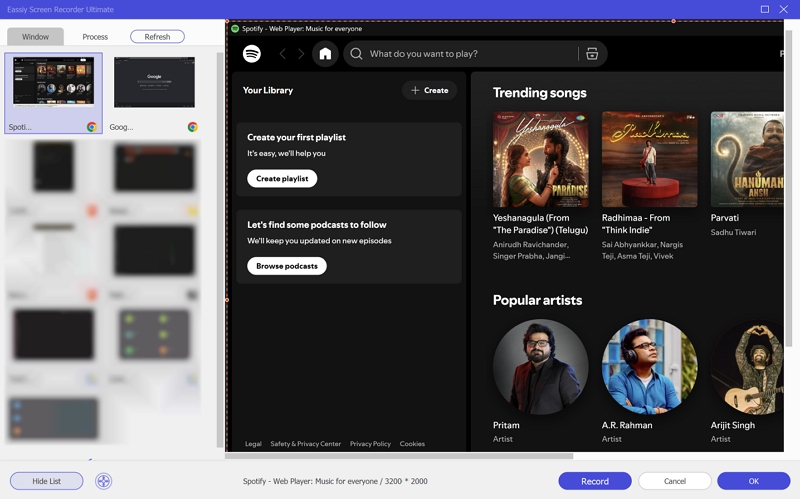Open the Browse icon in search bar
This screenshot has width=800, height=499.
(592, 54)
